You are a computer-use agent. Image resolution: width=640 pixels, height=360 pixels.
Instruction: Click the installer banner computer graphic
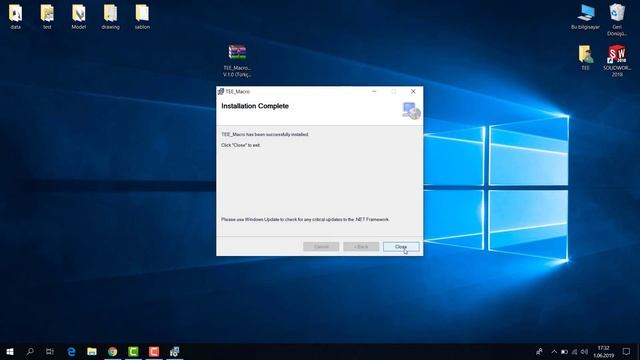[411, 111]
